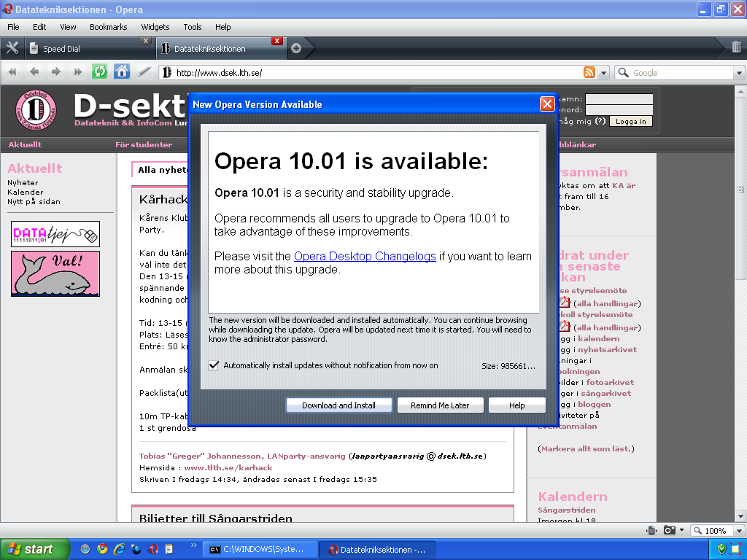Open the Opera Desktop Changelogs link
This screenshot has width=747, height=560.
(x=365, y=256)
